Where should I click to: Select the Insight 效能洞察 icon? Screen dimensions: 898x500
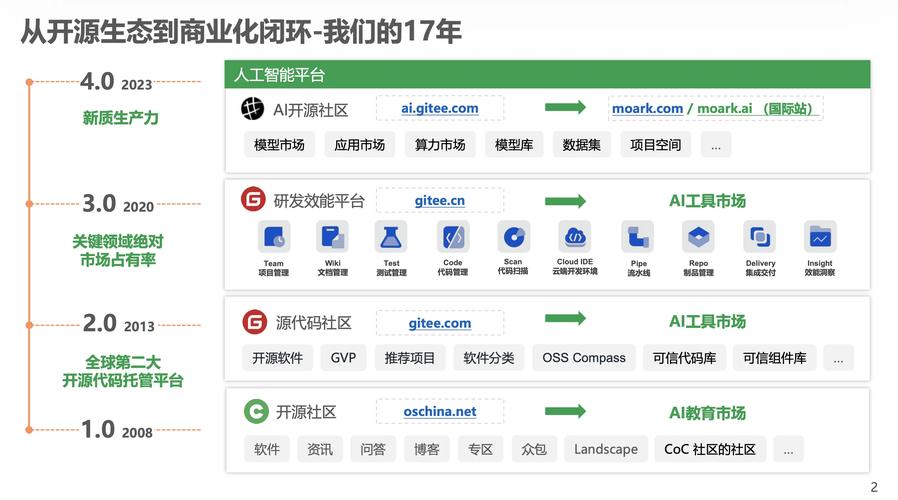pyautogui.click(x=820, y=237)
